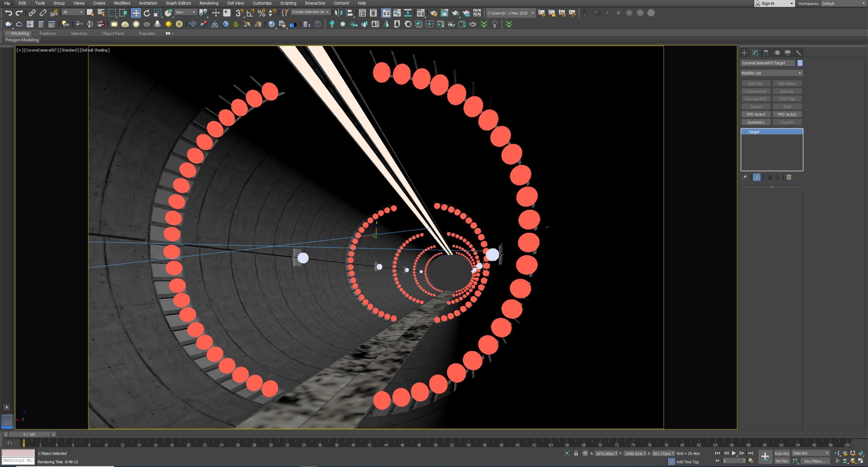Open the Hierarchy command panel tab

[766, 52]
